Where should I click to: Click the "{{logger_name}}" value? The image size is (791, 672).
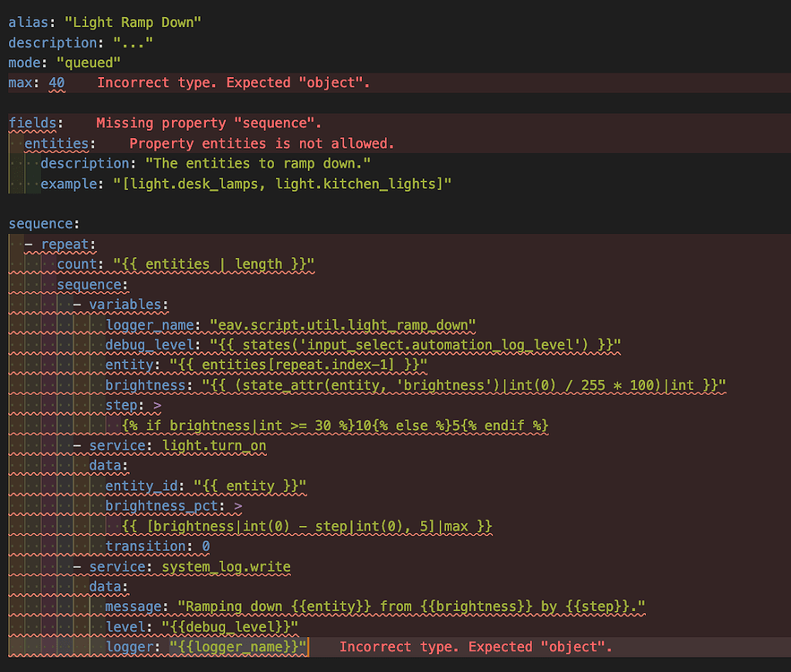click(237, 647)
